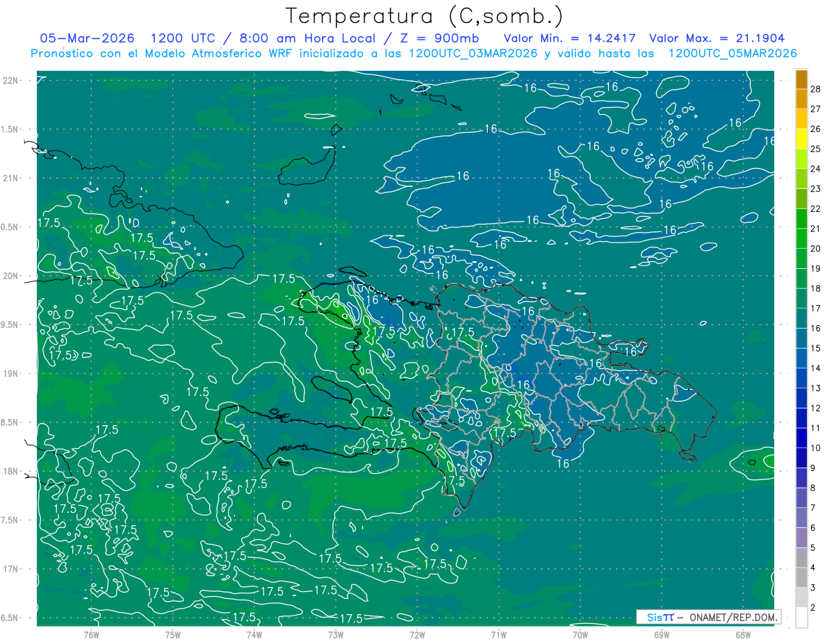Click the "22N" latitude axis label

[10, 80]
